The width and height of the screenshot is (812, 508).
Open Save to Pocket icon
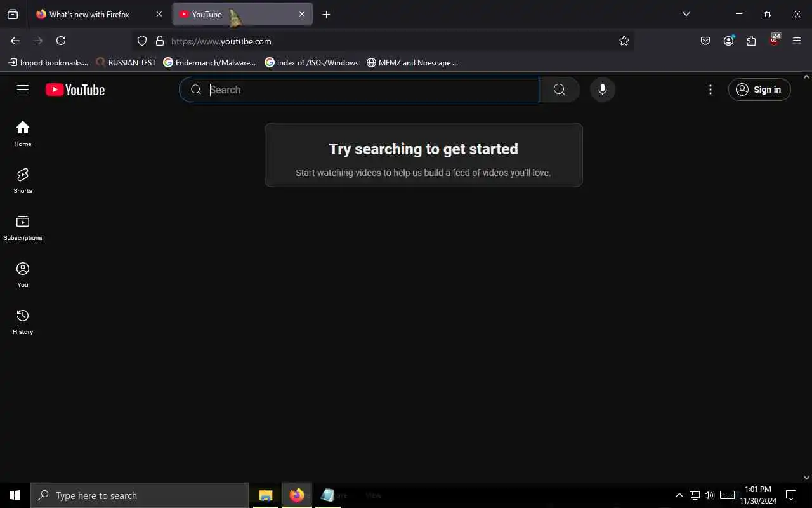(705, 41)
